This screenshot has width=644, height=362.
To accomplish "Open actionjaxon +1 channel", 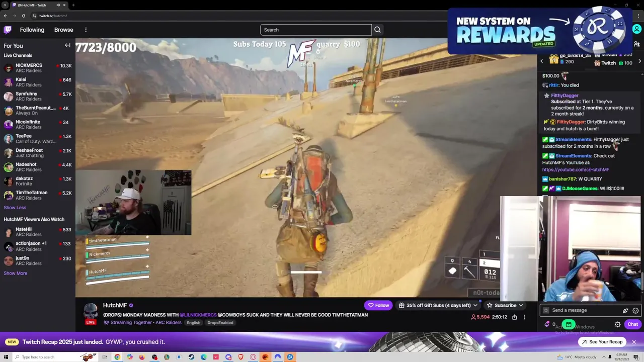I will [x=38, y=246].
